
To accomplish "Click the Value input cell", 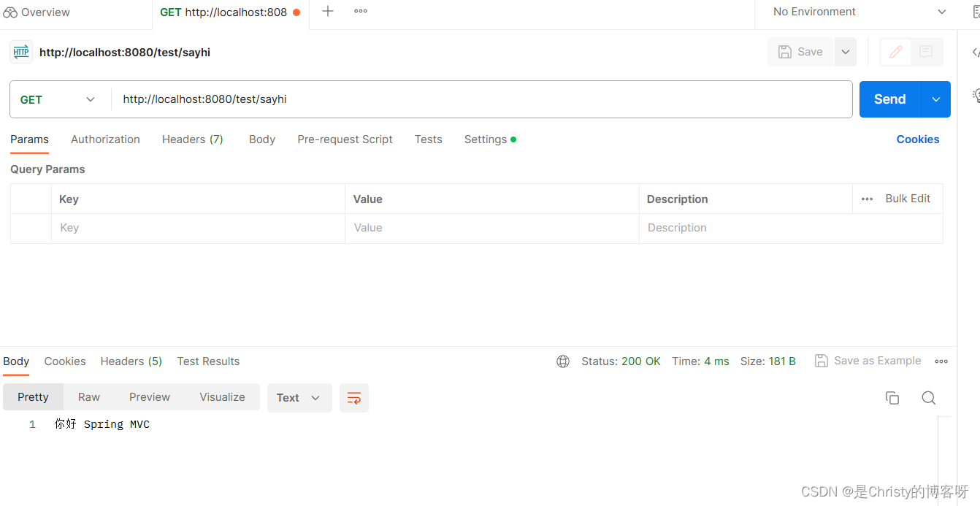I will click(x=492, y=228).
